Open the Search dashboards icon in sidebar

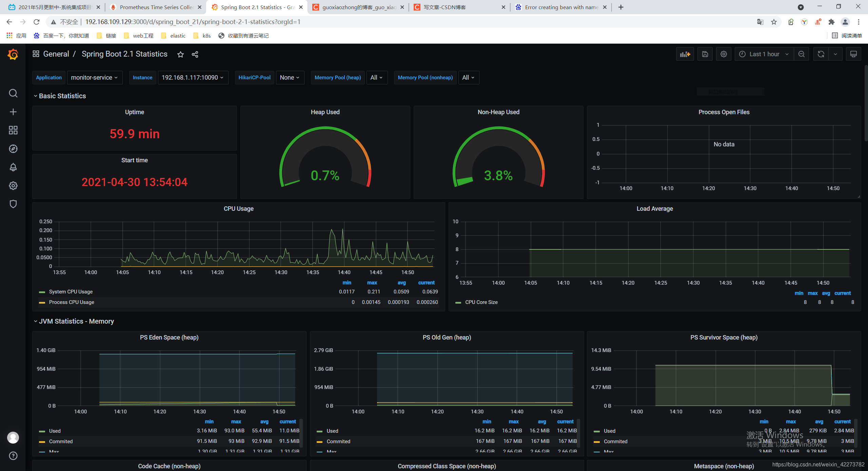click(13, 93)
